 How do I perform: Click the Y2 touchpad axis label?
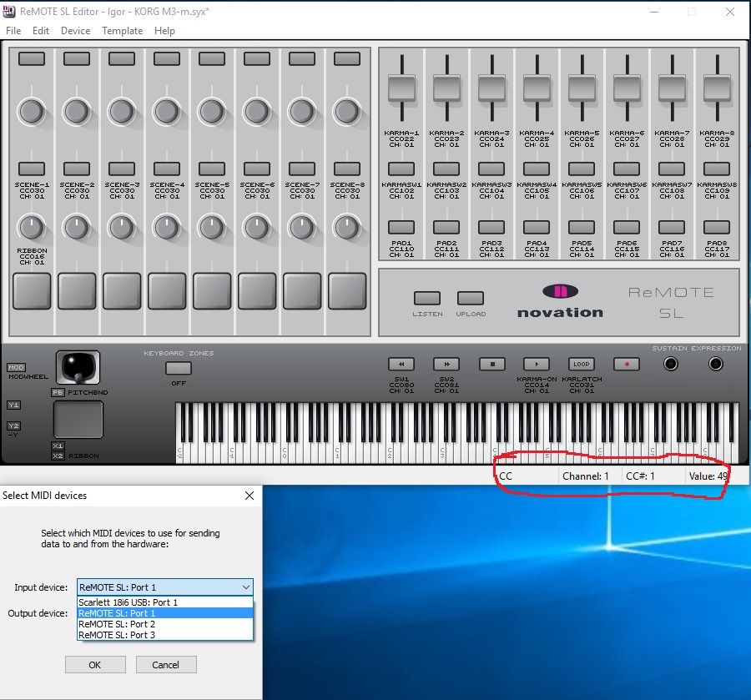(x=13, y=426)
